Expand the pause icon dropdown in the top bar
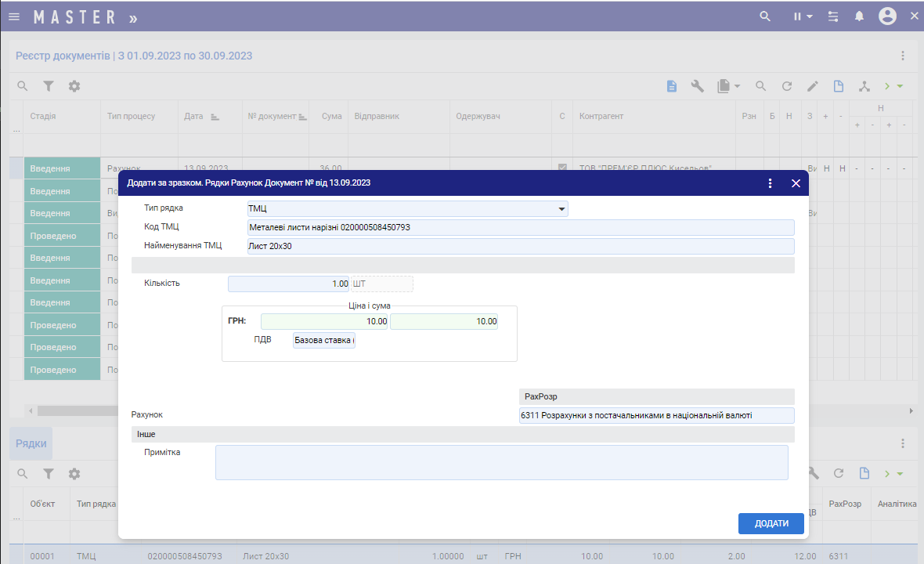The width and height of the screenshot is (924, 564). (803, 16)
